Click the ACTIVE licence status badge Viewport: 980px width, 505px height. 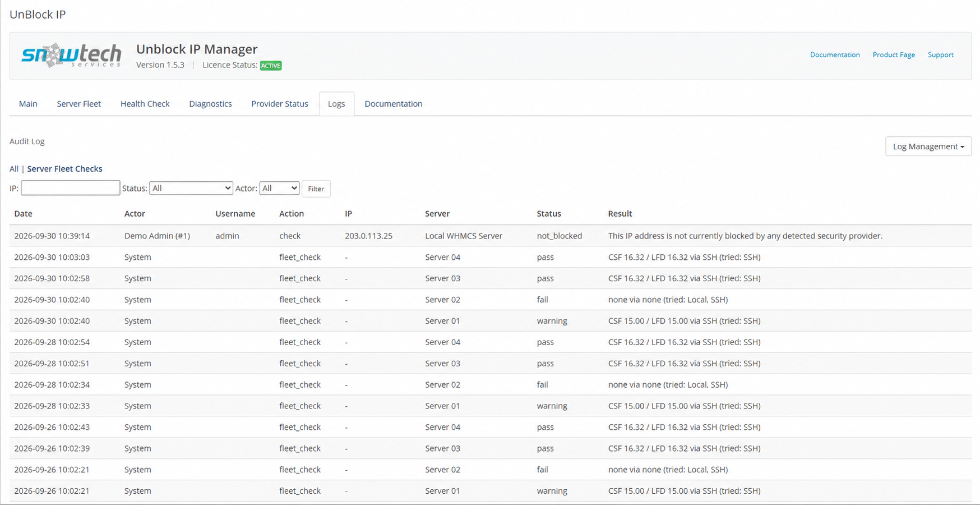[x=271, y=66]
